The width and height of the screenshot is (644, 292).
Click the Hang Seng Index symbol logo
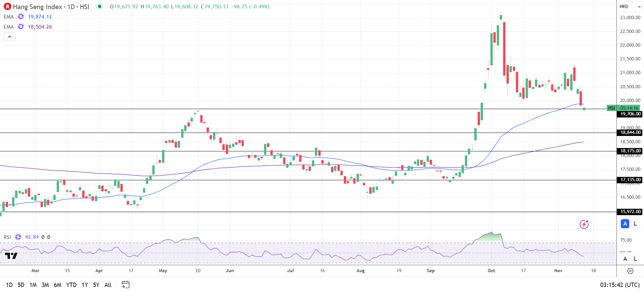point(7,6)
